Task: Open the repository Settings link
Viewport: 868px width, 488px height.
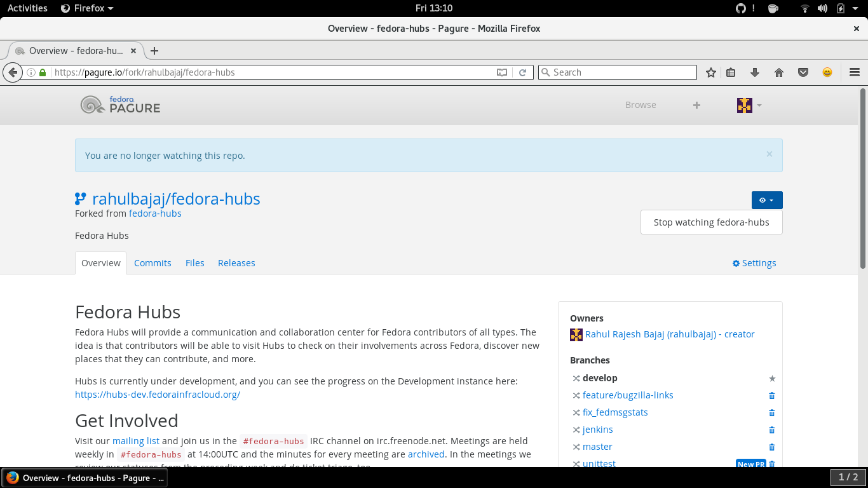Action: tap(754, 263)
